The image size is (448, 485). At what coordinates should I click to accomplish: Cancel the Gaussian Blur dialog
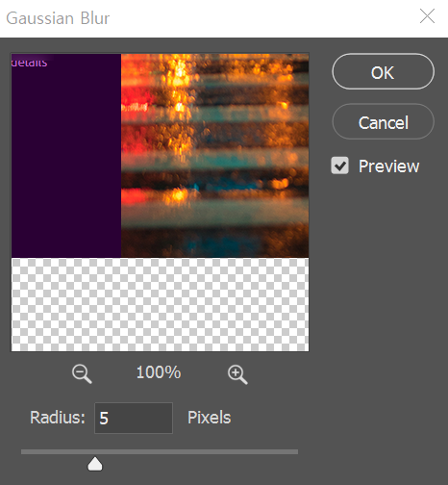[384, 121]
